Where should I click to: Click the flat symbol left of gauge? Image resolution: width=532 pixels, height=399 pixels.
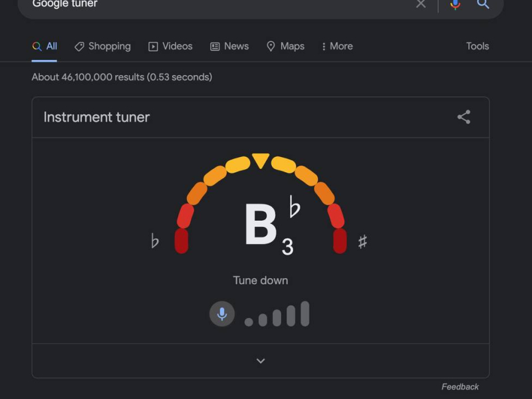155,241
